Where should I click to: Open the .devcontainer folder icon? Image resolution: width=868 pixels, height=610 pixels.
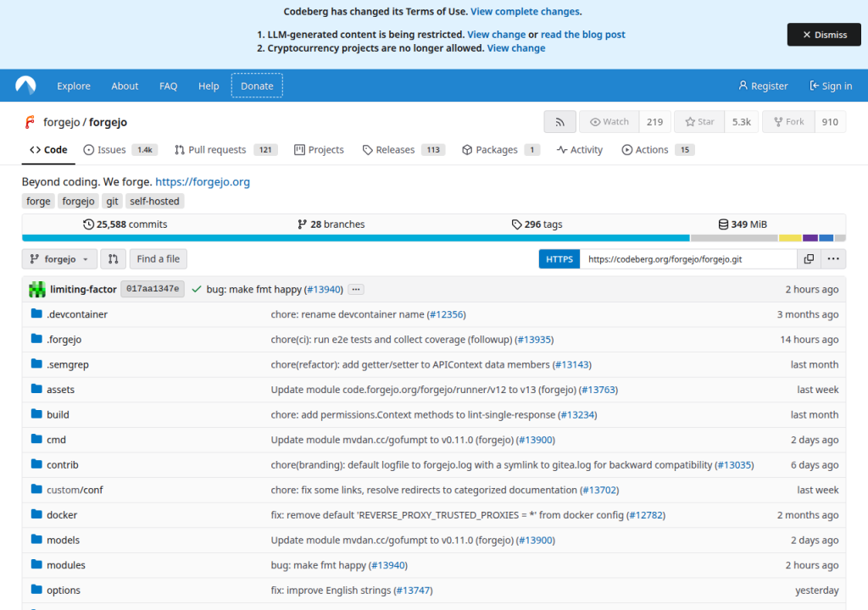point(37,313)
